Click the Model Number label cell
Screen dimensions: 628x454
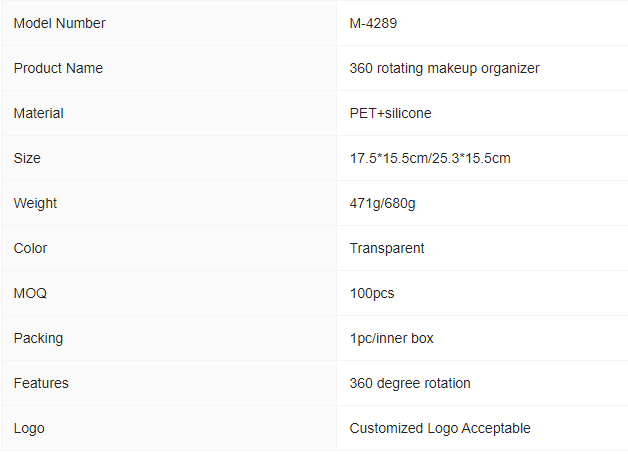click(x=169, y=23)
